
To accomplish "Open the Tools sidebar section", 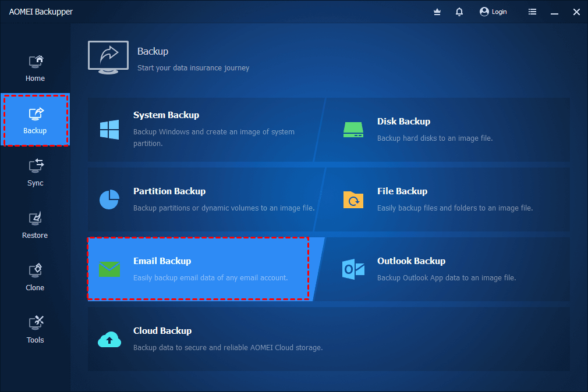I will 35,330.
